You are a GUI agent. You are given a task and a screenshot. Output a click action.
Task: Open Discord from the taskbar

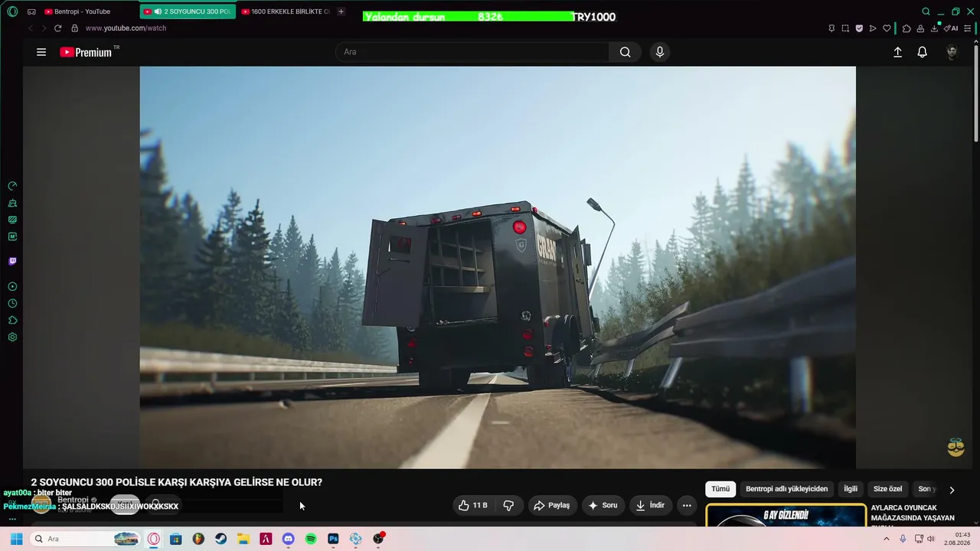tap(288, 539)
